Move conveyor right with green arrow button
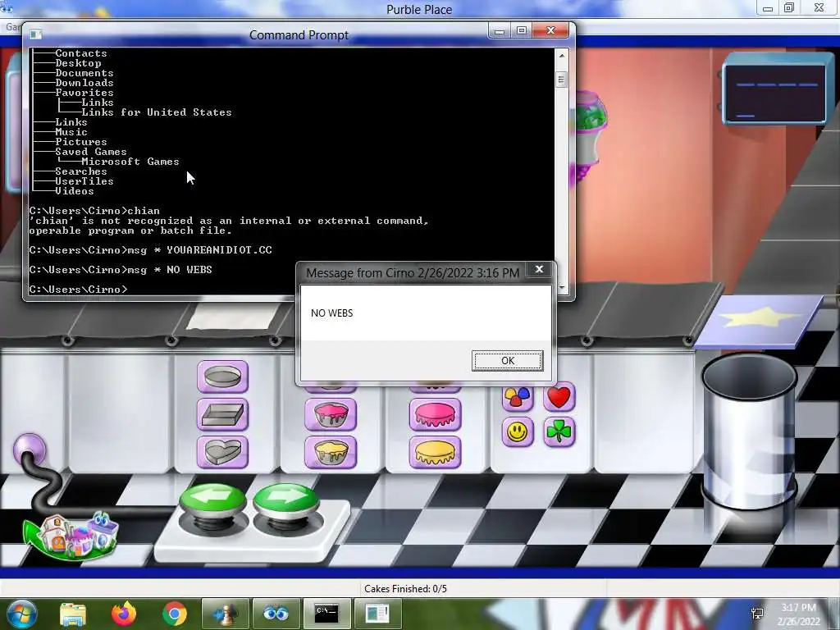 [x=286, y=500]
